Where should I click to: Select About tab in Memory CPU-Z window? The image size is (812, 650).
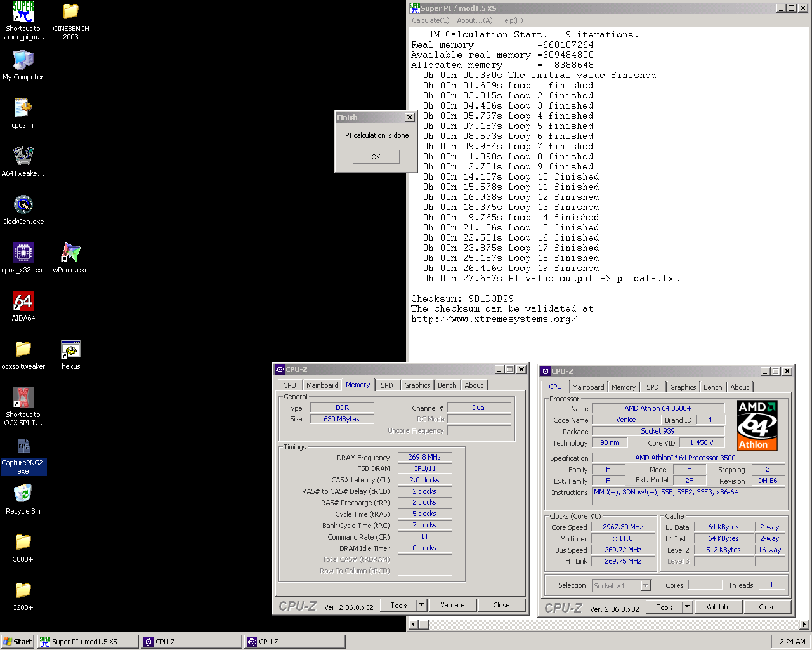(474, 385)
